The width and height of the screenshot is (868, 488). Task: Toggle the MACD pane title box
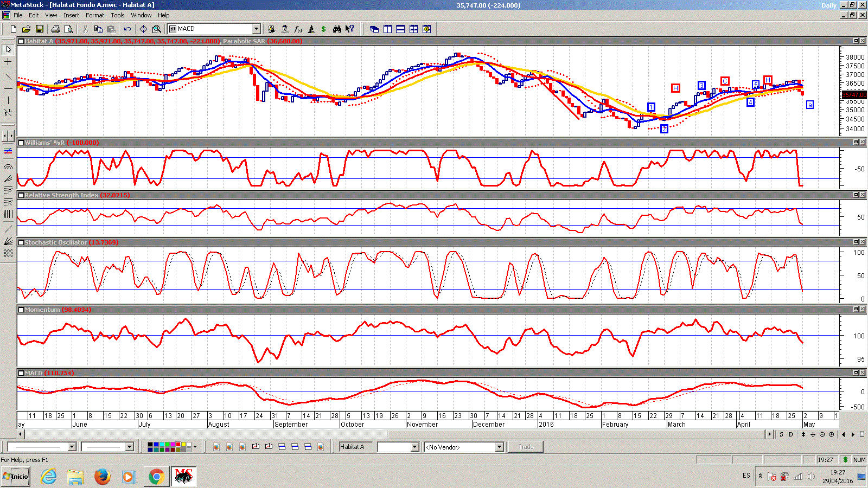(x=21, y=373)
